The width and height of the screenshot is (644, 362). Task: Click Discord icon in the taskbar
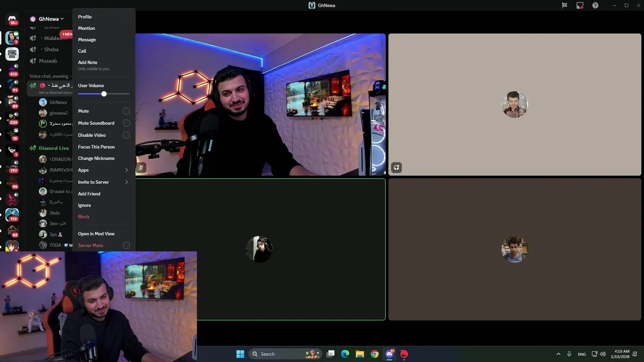coord(389,354)
